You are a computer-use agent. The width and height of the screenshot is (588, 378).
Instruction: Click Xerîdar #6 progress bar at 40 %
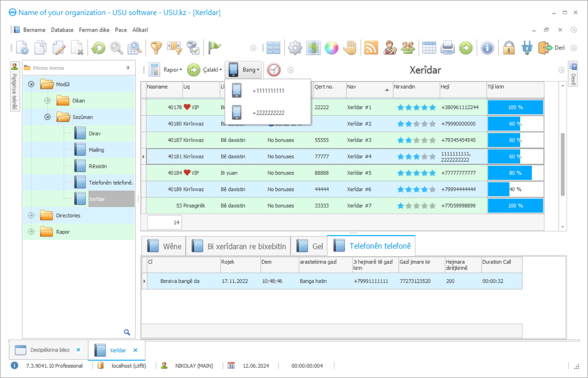point(515,190)
